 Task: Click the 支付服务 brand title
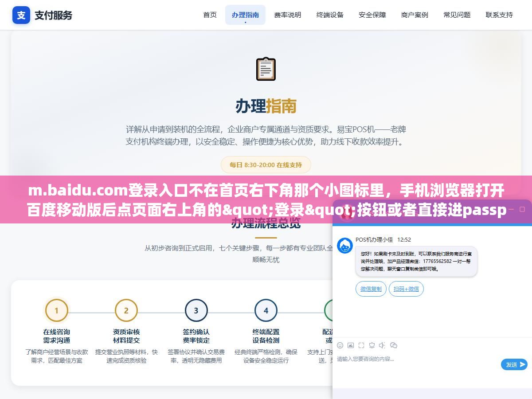[x=53, y=15]
